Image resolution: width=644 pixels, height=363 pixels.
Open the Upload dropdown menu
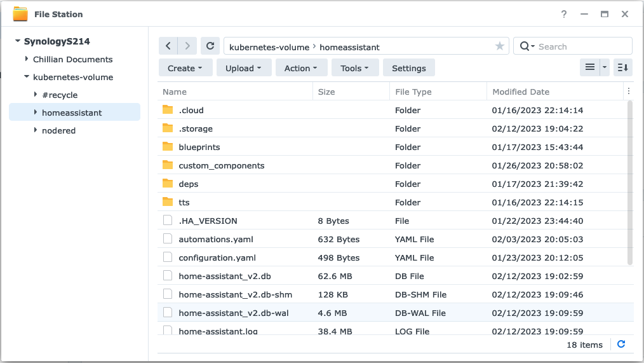click(243, 68)
